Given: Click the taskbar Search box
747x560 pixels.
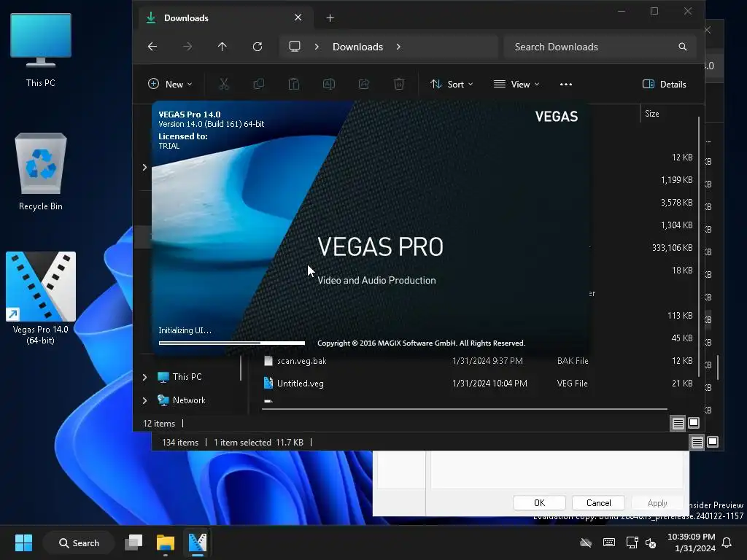Looking at the screenshot, I should [x=79, y=542].
